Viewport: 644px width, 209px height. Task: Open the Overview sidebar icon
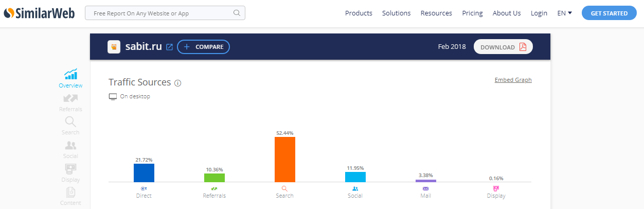pyautogui.click(x=70, y=75)
